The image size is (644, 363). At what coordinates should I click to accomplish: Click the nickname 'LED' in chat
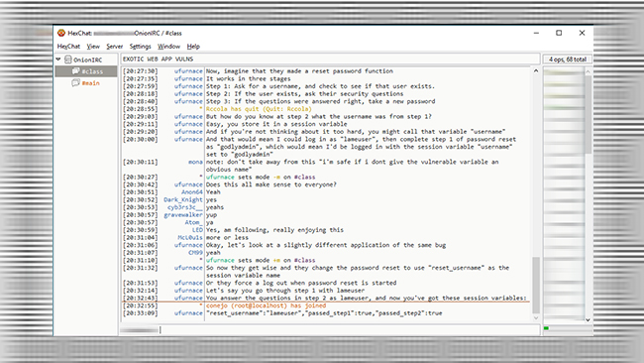click(x=197, y=230)
